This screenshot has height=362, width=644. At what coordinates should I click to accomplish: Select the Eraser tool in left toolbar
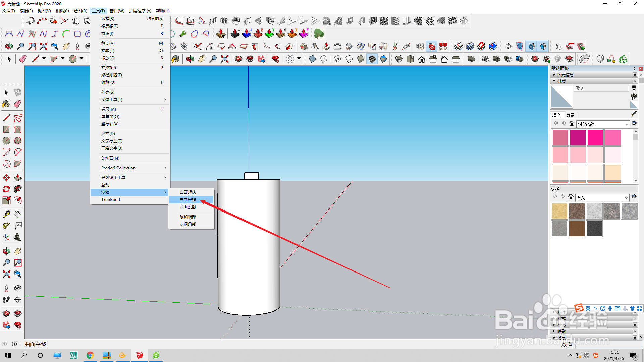[x=18, y=104]
